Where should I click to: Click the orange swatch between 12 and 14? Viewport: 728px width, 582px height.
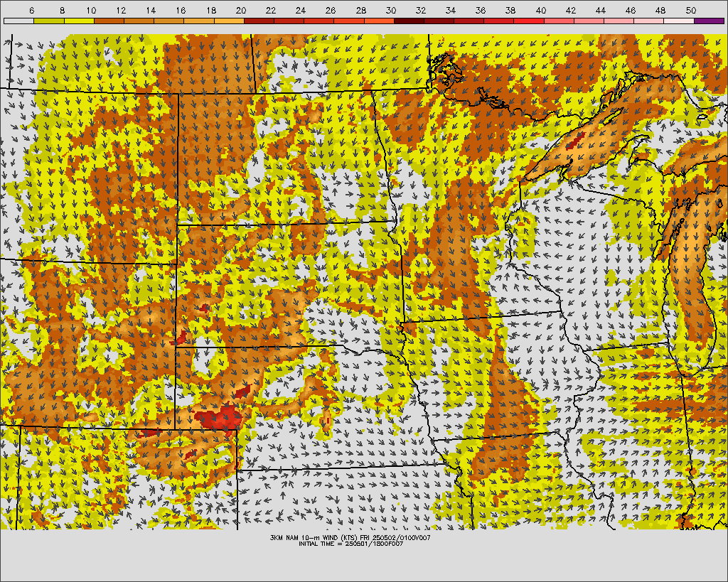pyautogui.click(x=139, y=21)
